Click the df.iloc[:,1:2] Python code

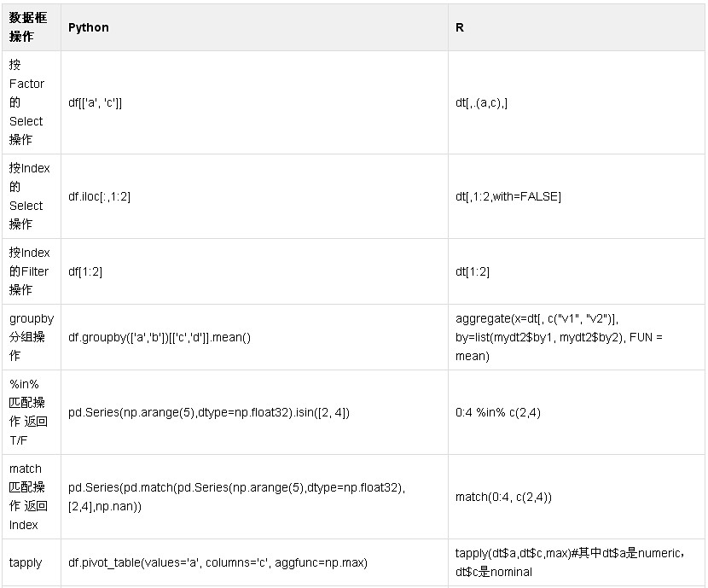pyautogui.click(x=99, y=196)
